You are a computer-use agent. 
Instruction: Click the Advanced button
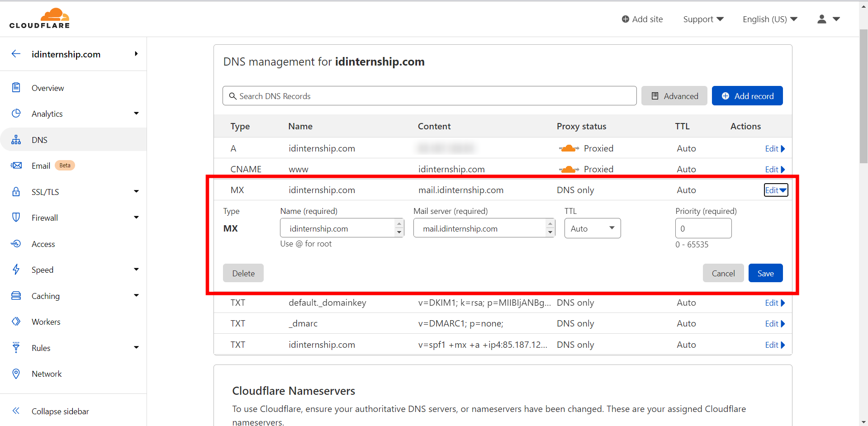point(674,96)
